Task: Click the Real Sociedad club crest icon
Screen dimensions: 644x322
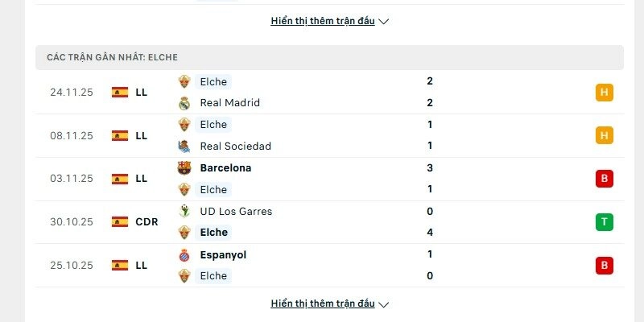Action: click(184, 147)
